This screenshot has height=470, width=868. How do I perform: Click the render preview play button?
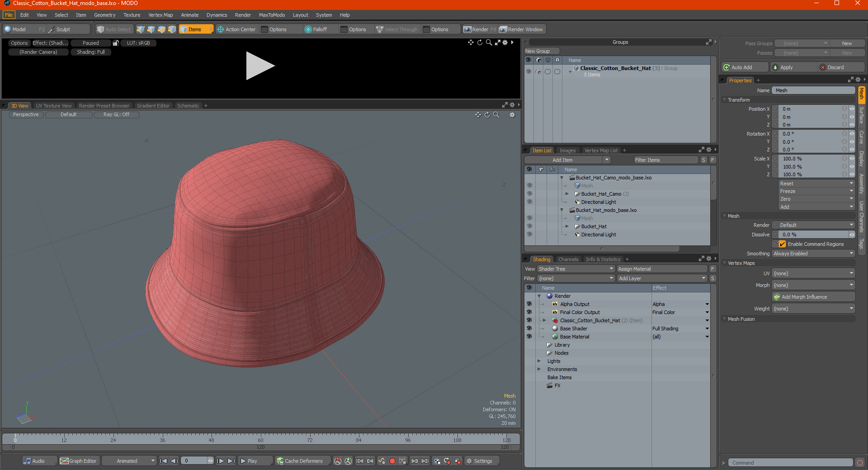click(260, 66)
